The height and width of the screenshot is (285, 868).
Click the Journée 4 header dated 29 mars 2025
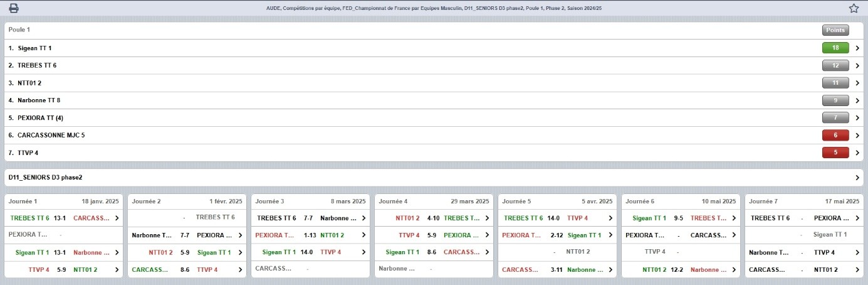coord(434,202)
